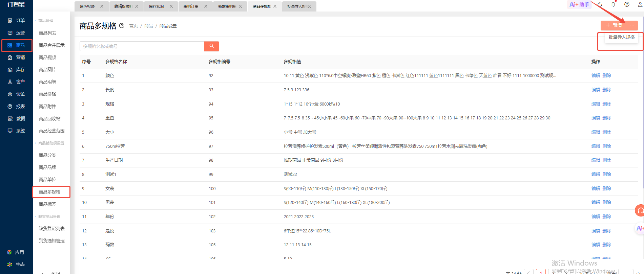Click 编辑 in the 颜色 row
This screenshot has width=644, height=274.
[596, 76]
